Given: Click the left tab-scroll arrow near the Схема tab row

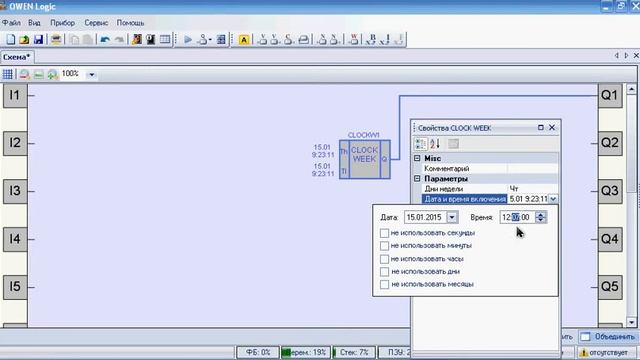Looking at the screenshot, I should [617, 56].
